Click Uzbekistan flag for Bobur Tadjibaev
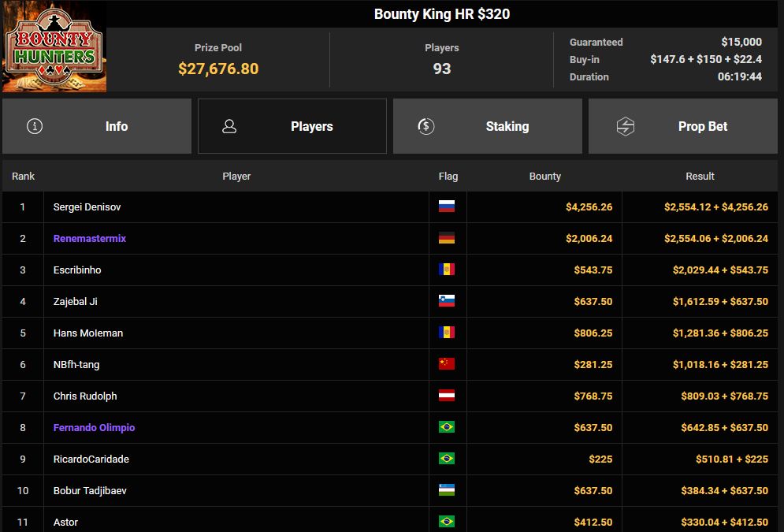Screen dimensions: 784x532 (447, 490)
